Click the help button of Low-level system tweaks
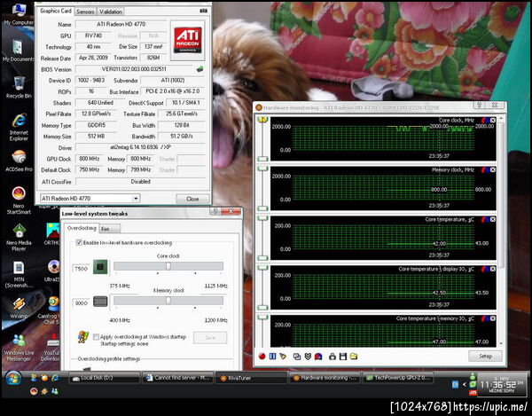The height and width of the screenshot is (416, 532). [x=215, y=211]
